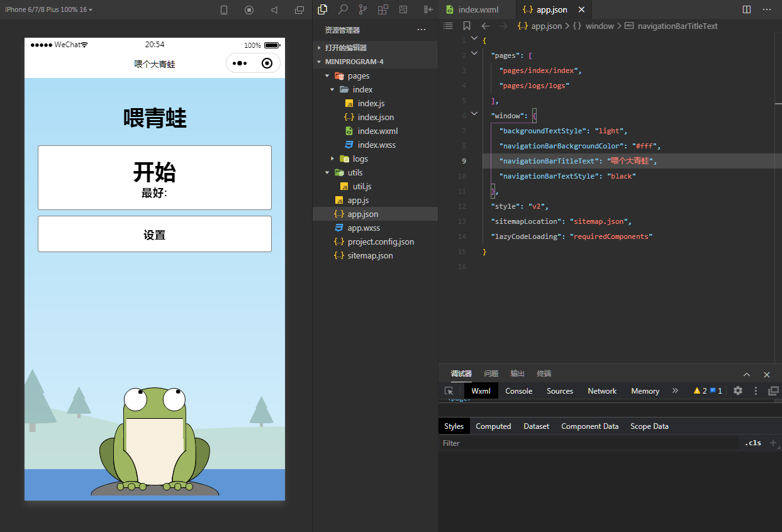Image resolution: width=782 pixels, height=532 pixels.
Task: Open project.config.json in the file tree
Action: [381, 241]
